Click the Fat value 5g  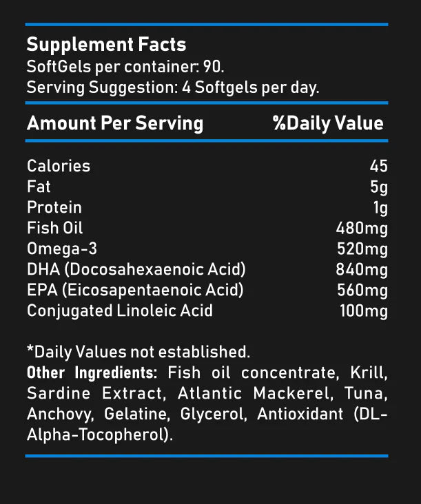[380, 187]
